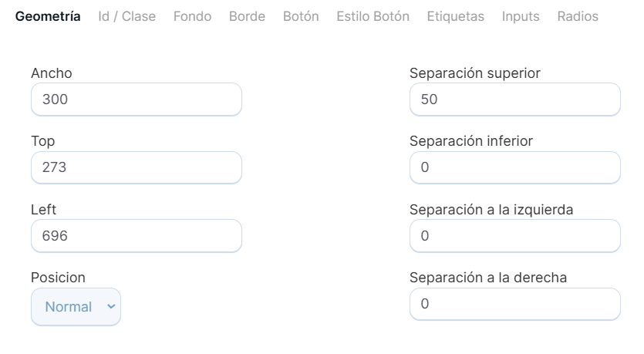Click the Posicion dropdown chevron arrow

(x=110, y=307)
